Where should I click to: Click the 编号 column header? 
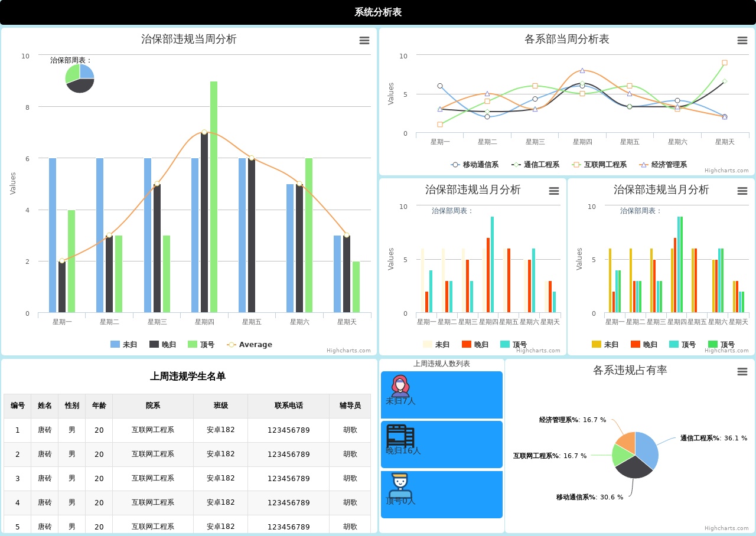(18, 406)
